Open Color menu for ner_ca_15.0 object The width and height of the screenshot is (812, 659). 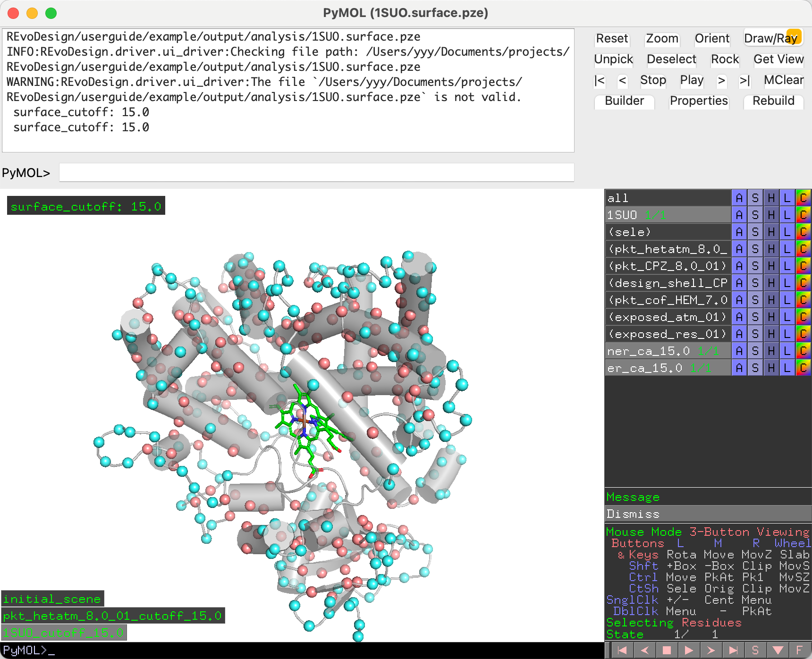803,351
